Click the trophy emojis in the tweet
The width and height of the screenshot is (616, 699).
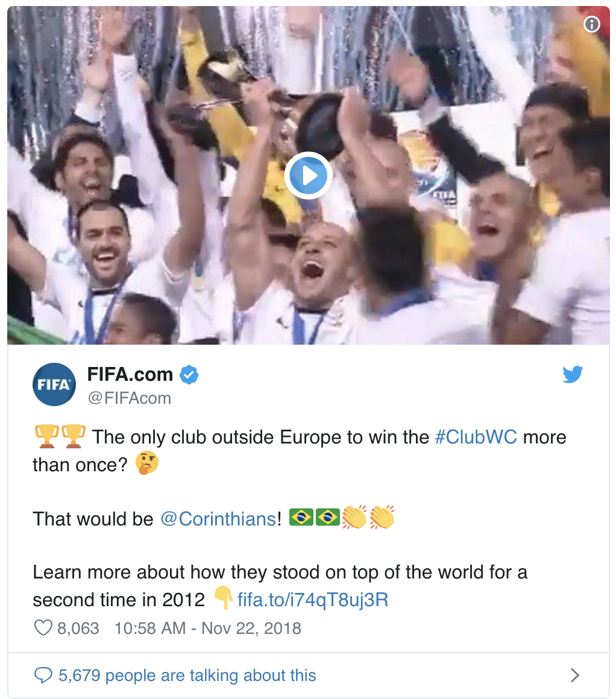click(x=60, y=436)
